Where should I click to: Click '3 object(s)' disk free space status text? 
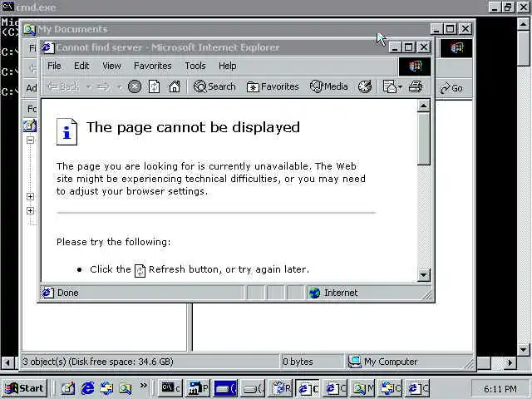tap(98, 362)
